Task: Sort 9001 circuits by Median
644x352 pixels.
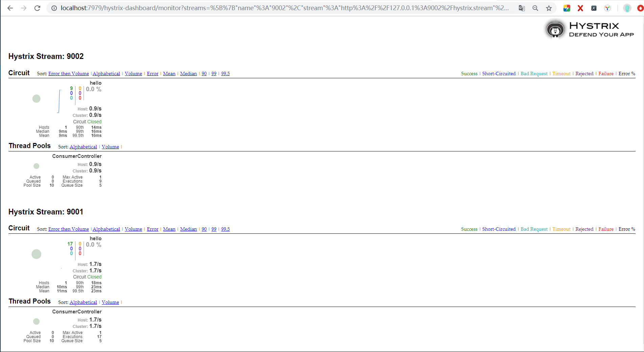Action: coord(188,229)
